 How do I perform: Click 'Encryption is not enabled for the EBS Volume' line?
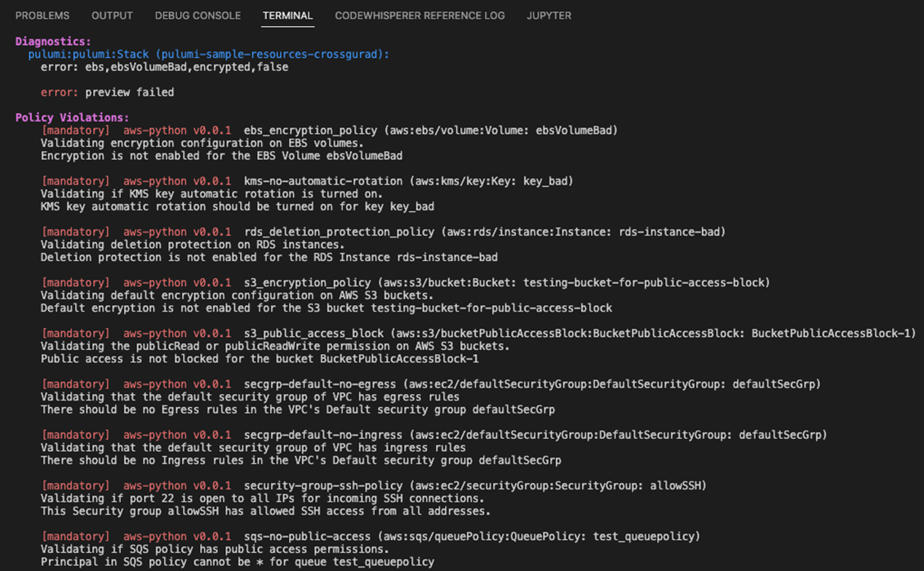click(221, 156)
